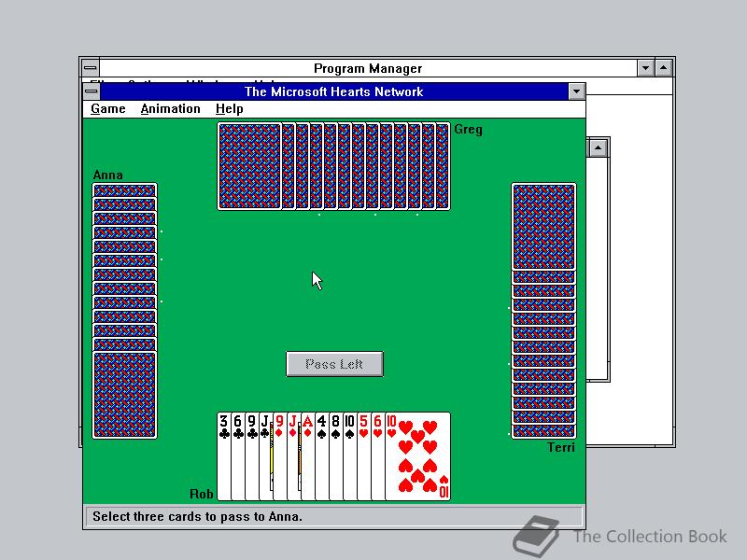
Task: Select the Ace of diamonds card
Action: point(308,456)
